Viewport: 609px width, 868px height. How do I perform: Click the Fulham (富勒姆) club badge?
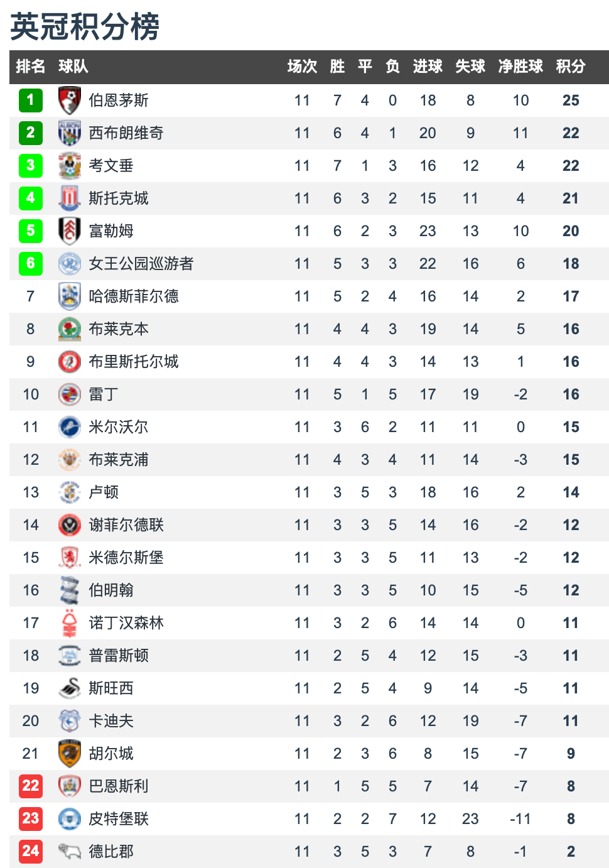click(70, 231)
